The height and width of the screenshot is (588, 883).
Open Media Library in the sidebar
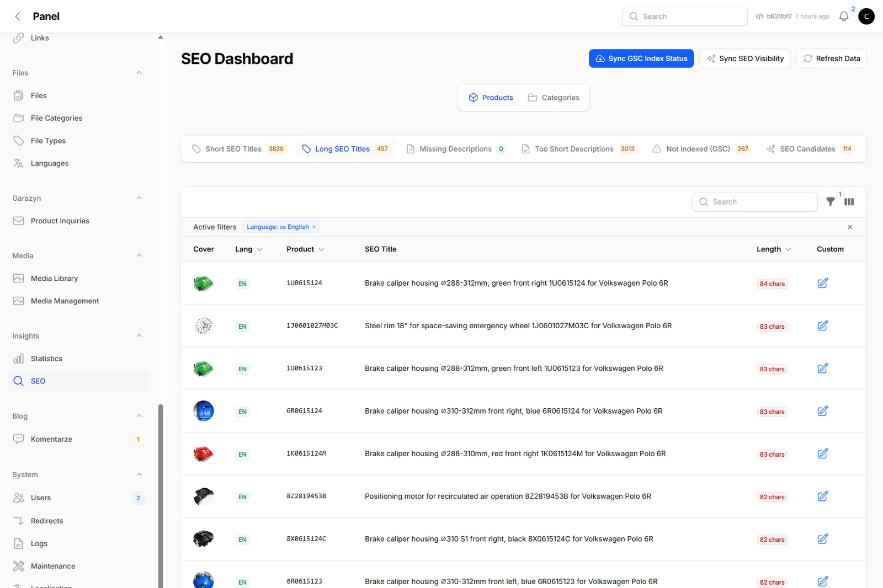(x=78, y=279)
